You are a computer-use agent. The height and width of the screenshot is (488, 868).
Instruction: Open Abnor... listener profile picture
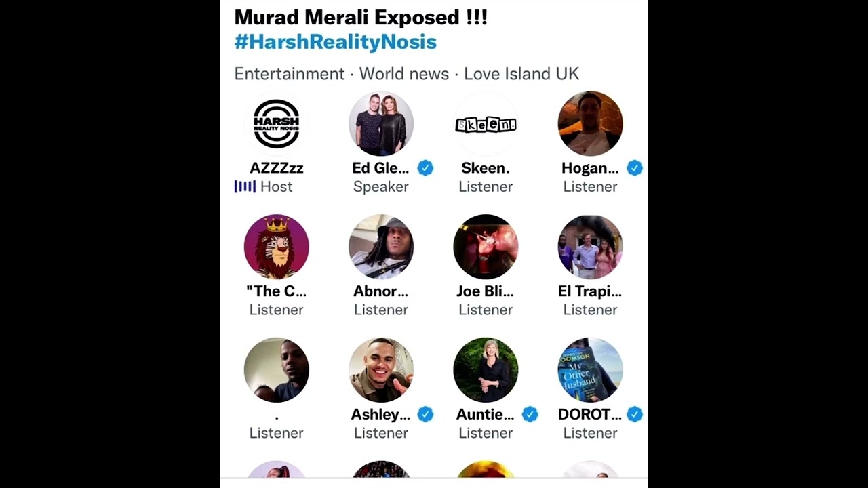point(381,247)
